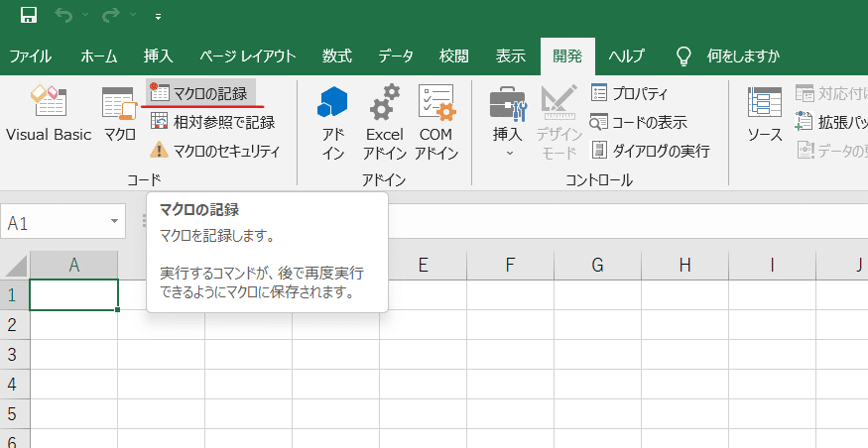
Task: Open the アドイン (Add-ins) hexagon icon
Action: tap(332, 122)
